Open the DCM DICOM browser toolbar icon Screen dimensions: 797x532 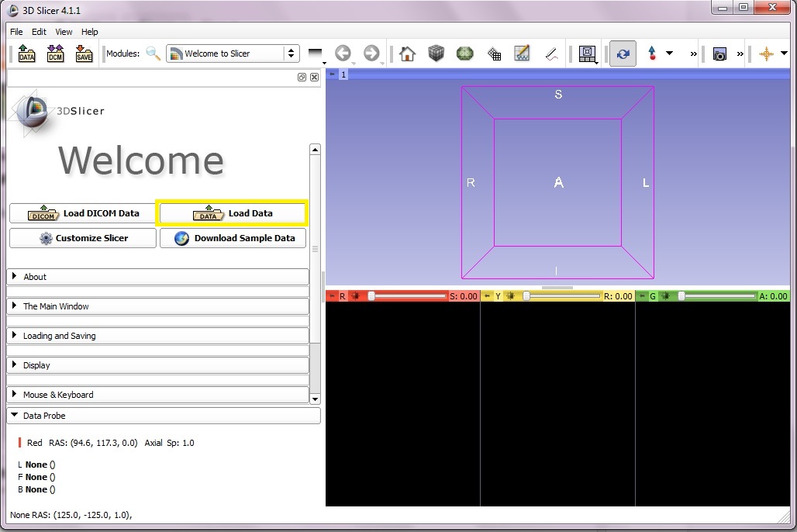[x=55, y=53]
